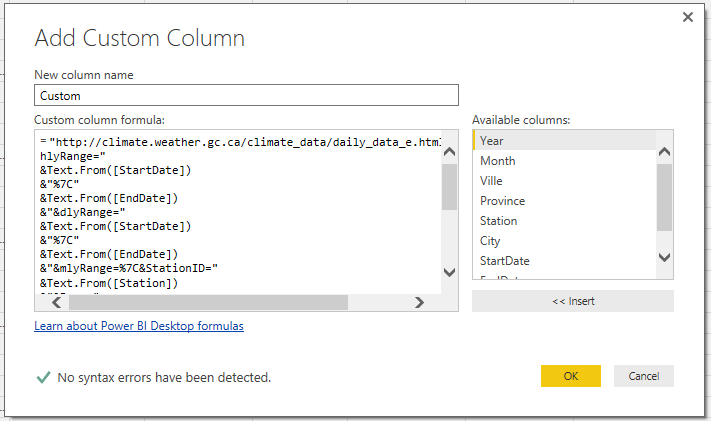Select Month in Available columns list

pyautogui.click(x=497, y=161)
